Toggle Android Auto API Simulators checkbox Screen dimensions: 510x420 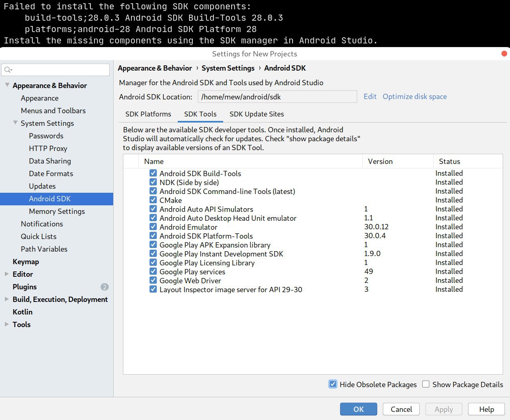click(x=153, y=209)
